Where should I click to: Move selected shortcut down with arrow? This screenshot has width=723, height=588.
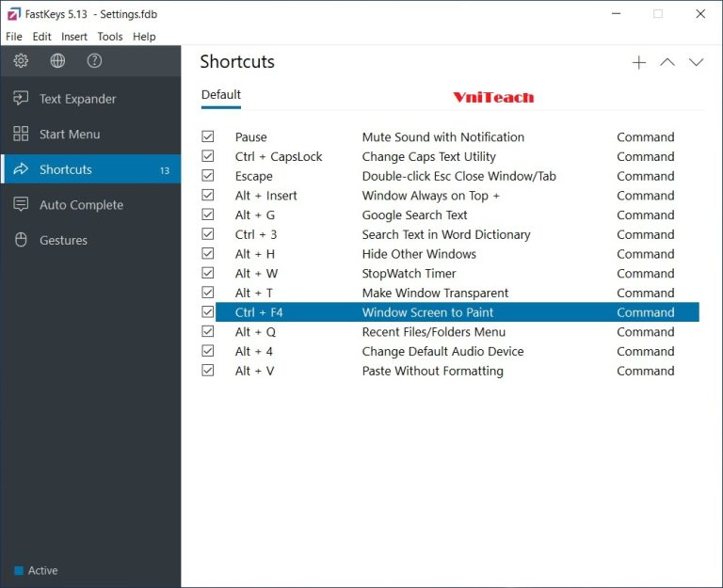click(x=696, y=63)
